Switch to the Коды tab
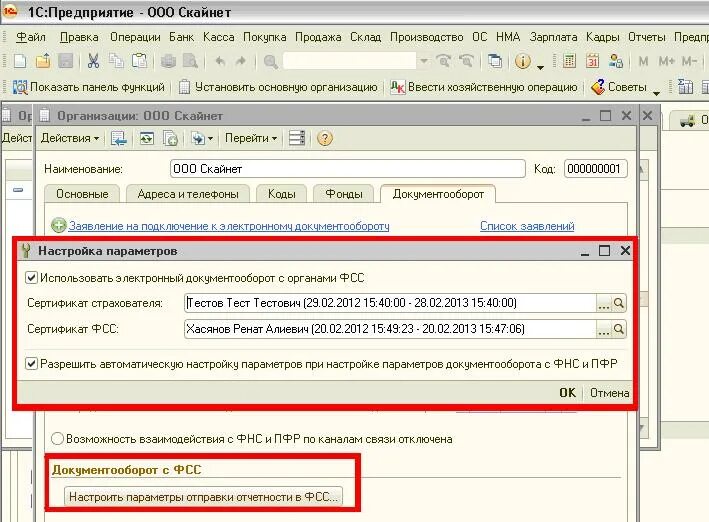The image size is (709, 522). [282, 194]
